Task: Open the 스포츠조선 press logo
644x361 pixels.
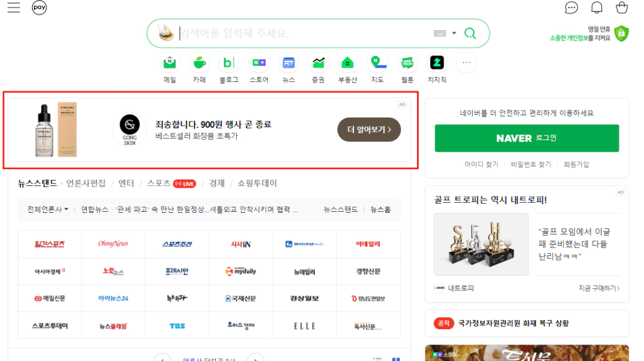Action: [x=177, y=245]
